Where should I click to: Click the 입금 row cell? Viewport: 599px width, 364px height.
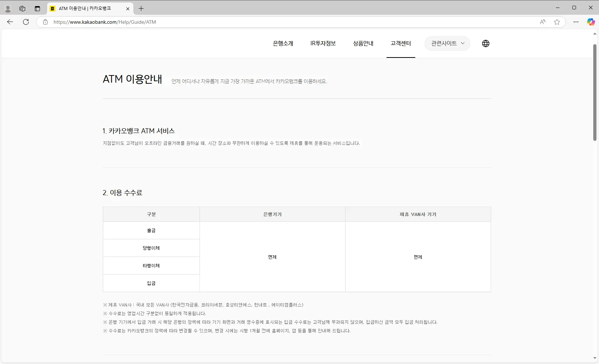pyautogui.click(x=151, y=283)
